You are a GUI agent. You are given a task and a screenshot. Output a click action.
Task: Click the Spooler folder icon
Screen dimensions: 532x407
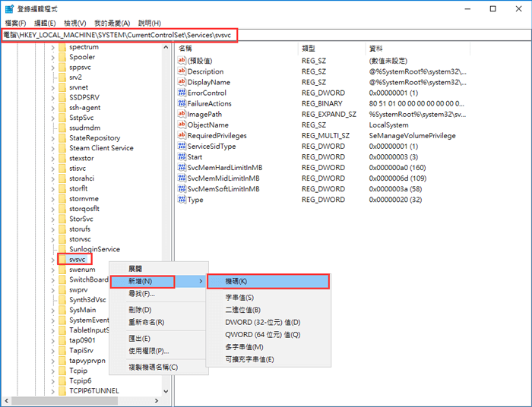point(62,57)
